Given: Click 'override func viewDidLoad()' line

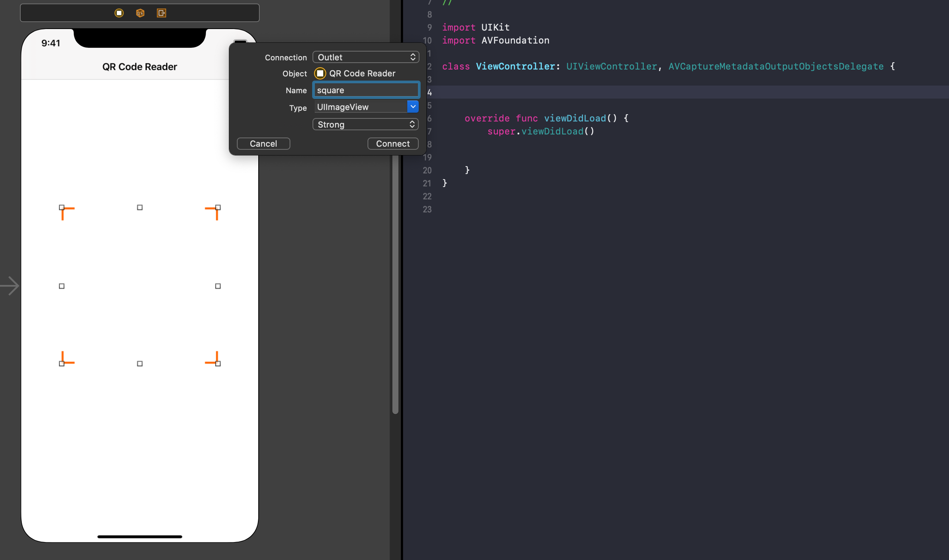Looking at the screenshot, I should click(546, 118).
